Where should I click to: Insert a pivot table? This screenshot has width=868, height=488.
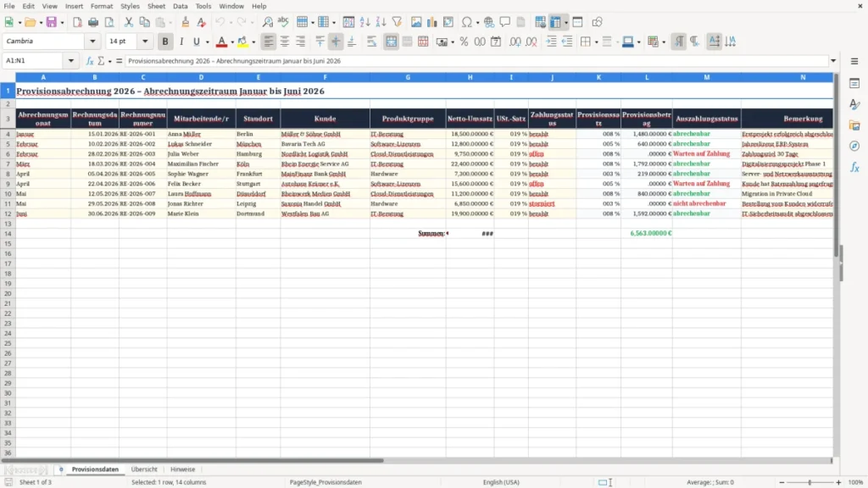coord(448,22)
